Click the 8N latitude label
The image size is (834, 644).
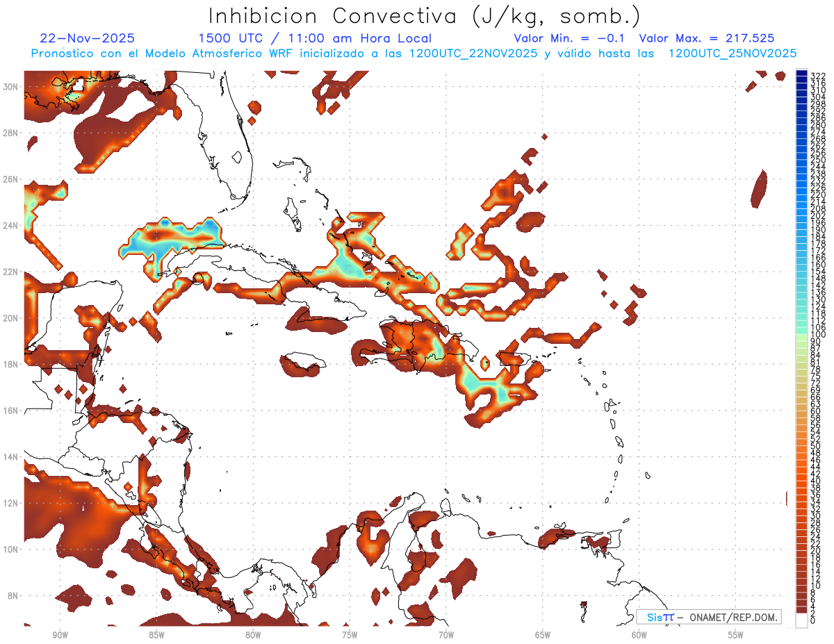coord(14,595)
